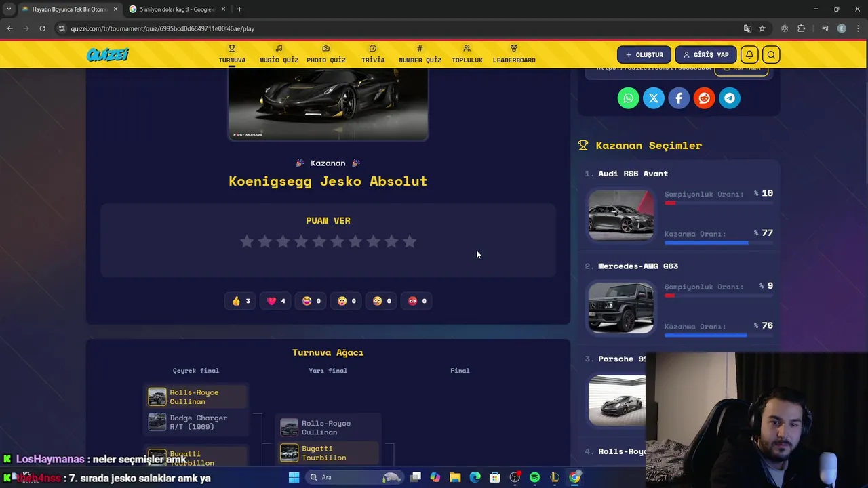Click the Audi RS6 Avant thumbnail
This screenshot has width=868, height=488.
click(620, 215)
